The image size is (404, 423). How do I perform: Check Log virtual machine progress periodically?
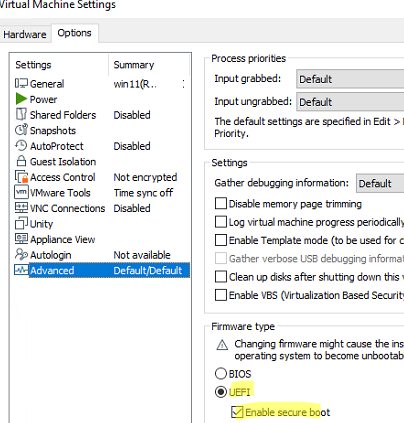click(x=221, y=222)
